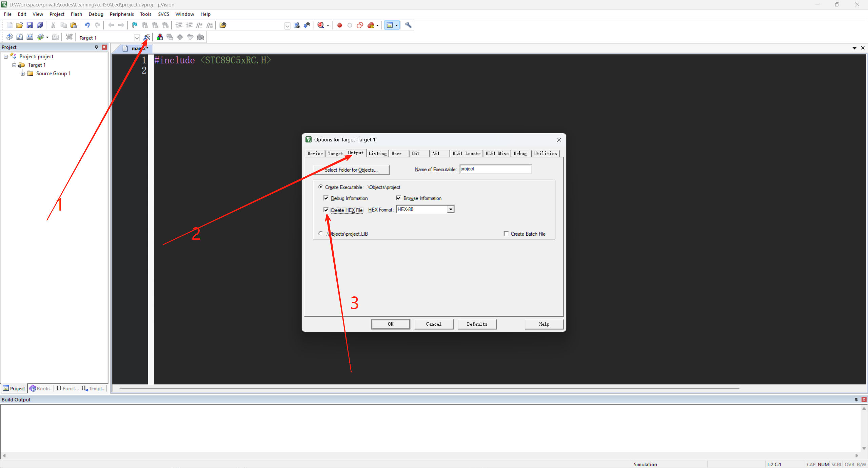This screenshot has height=468, width=868.
Task: Open the window layout dropdown arrow
Action: pos(397,25)
